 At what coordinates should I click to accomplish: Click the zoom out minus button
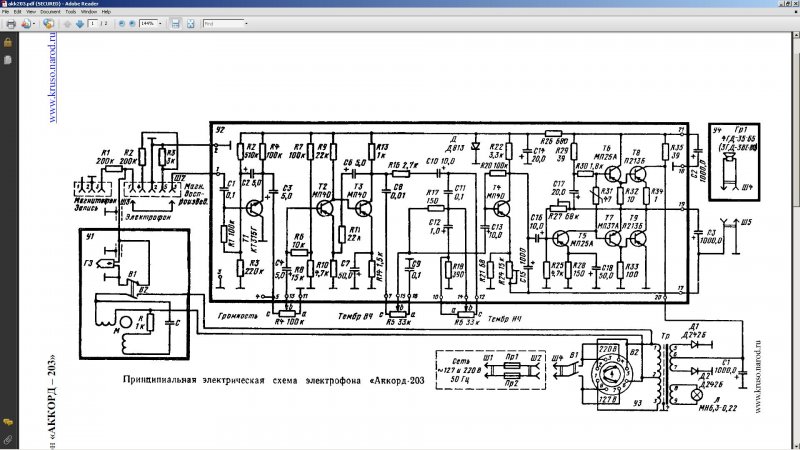click(121, 23)
